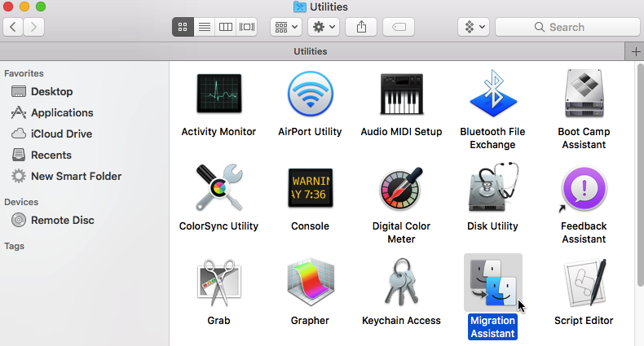
Task: Click the "Grab" label
Action: [x=219, y=321]
